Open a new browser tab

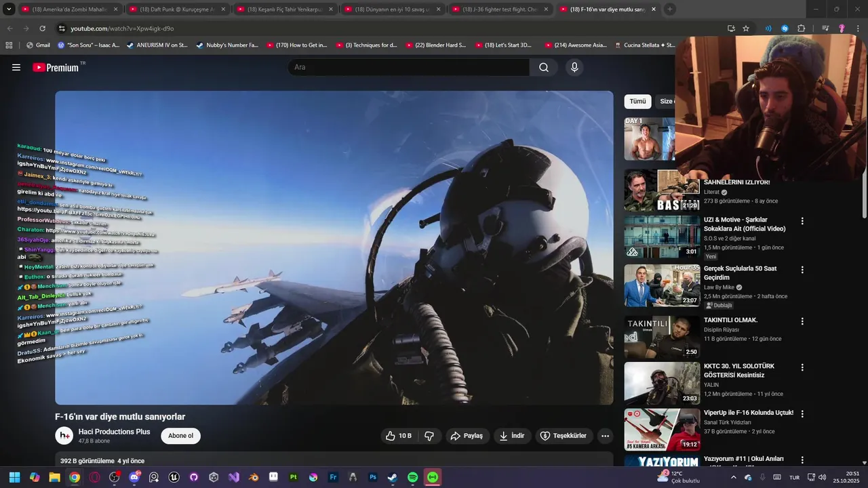(670, 9)
